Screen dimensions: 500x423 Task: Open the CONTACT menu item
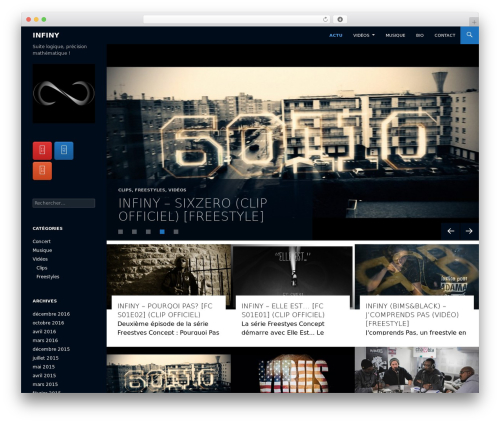445,35
